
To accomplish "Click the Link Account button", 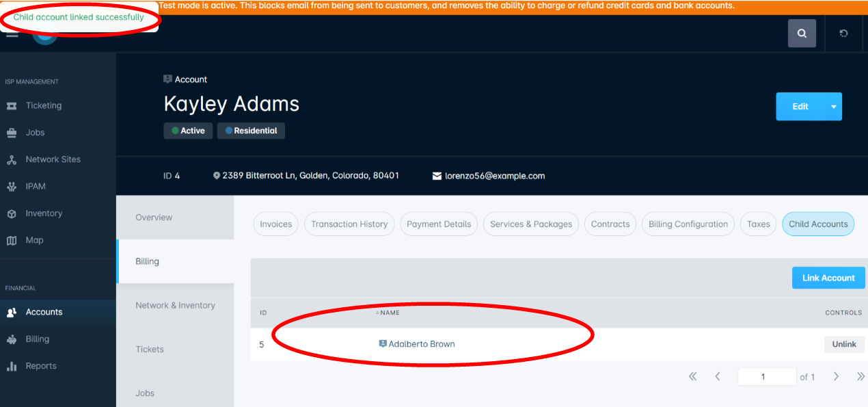I will [x=828, y=278].
